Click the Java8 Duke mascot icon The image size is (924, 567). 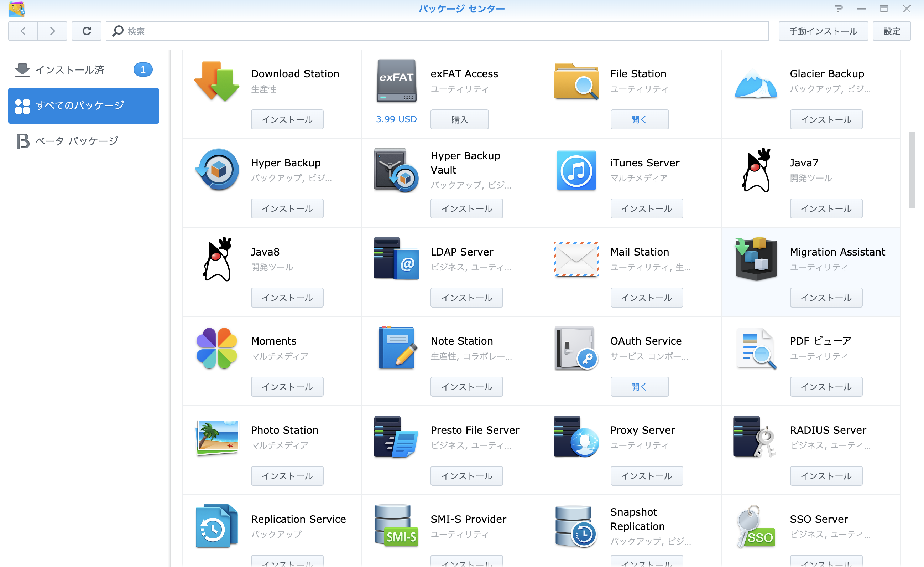pos(217,259)
